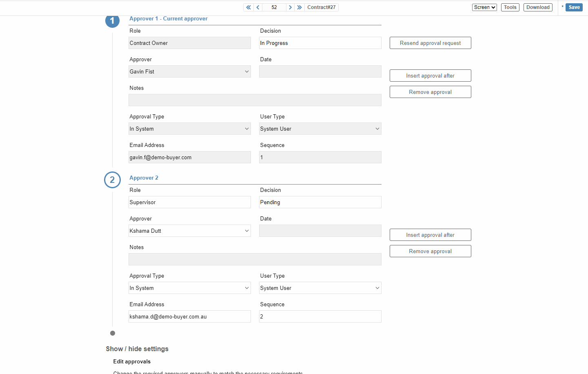Image resolution: width=588 pixels, height=374 pixels.
Task: Click Approver 1 Sequence field
Action: pyautogui.click(x=320, y=157)
